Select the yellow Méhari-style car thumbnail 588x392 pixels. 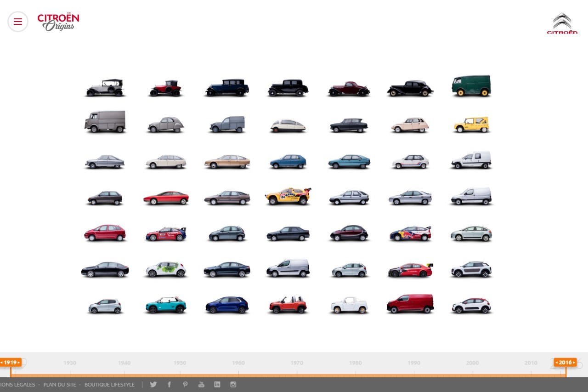click(x=471, y=125)
